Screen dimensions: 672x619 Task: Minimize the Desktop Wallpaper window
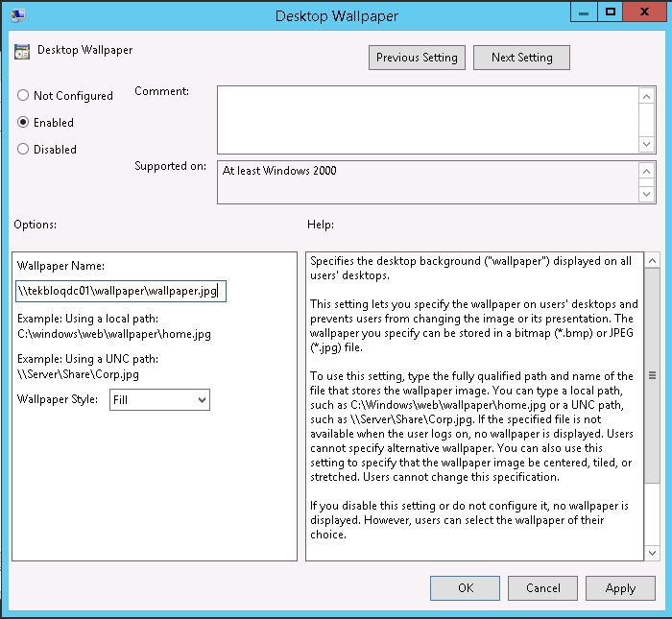tap(584, 12)
